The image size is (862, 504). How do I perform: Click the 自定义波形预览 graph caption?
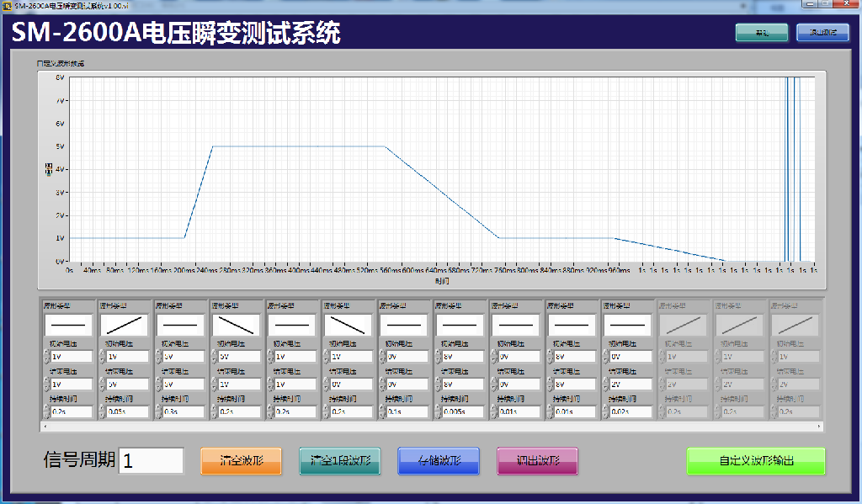tap(61, 63)
